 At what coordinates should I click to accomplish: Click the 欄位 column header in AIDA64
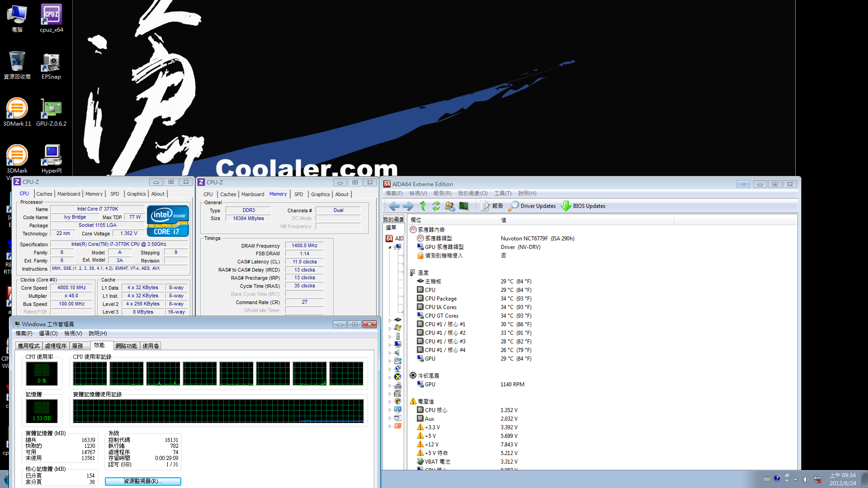pyautogui.click(x=452, y=220)
